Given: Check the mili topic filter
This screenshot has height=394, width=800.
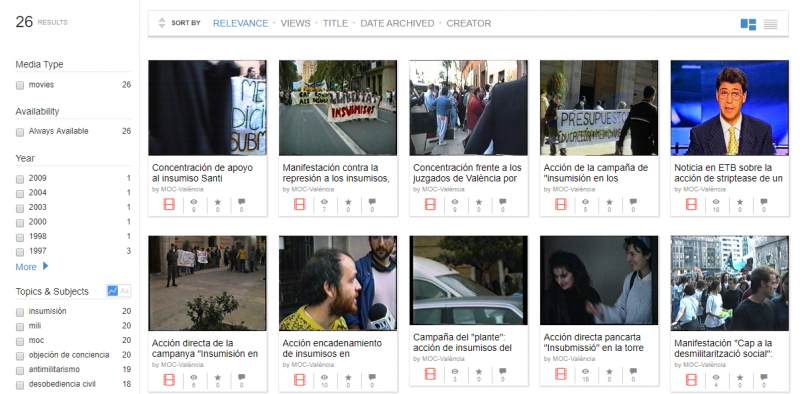Looking at the screenshot, I should coord(20,327).
